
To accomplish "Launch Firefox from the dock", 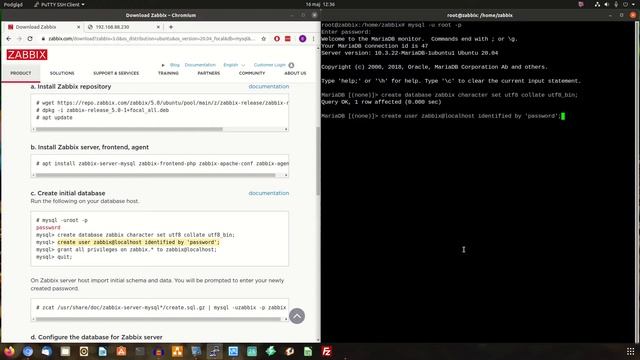I will click(9, 351).
